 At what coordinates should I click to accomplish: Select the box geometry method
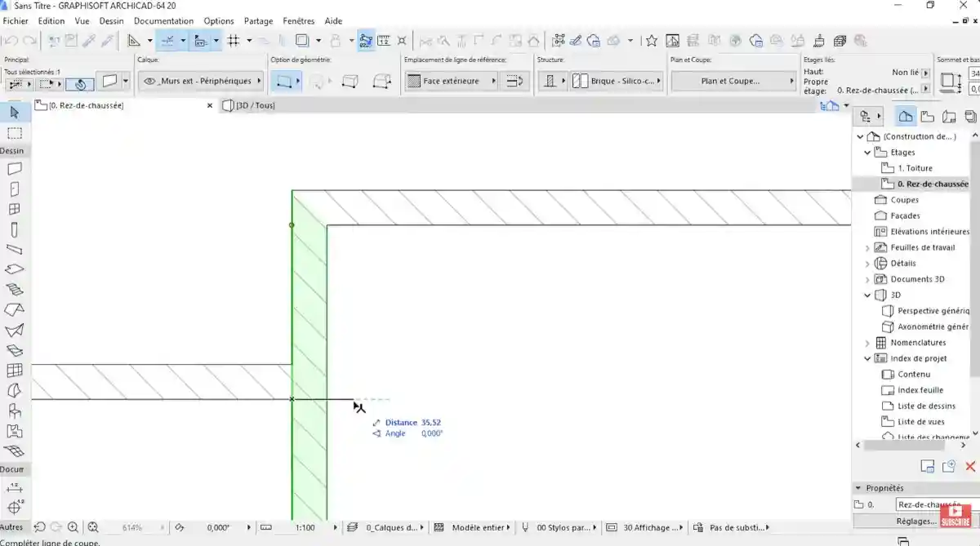(350, 81)
